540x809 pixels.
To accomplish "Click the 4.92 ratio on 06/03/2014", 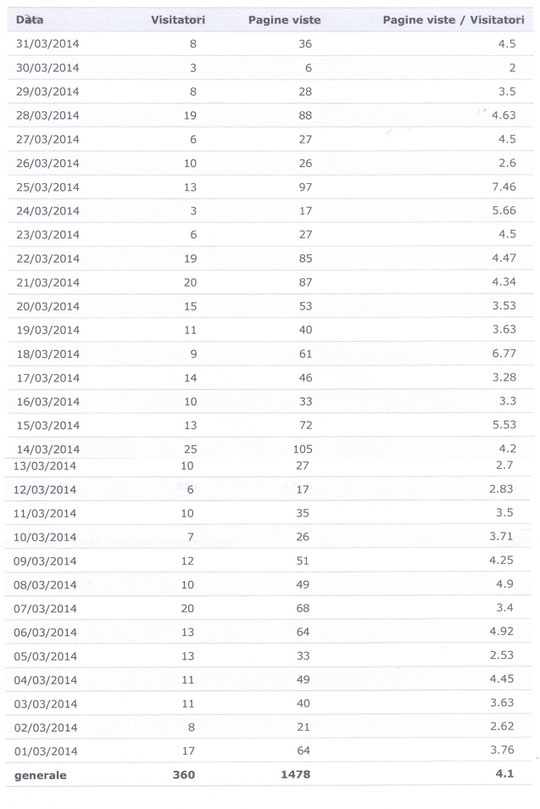I will pos(501,631).
